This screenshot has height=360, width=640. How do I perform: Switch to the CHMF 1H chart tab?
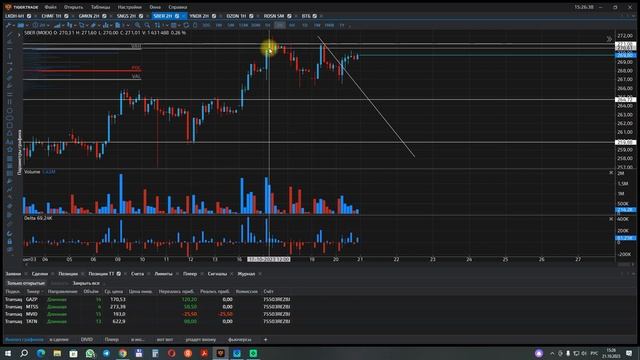point(51,16)
